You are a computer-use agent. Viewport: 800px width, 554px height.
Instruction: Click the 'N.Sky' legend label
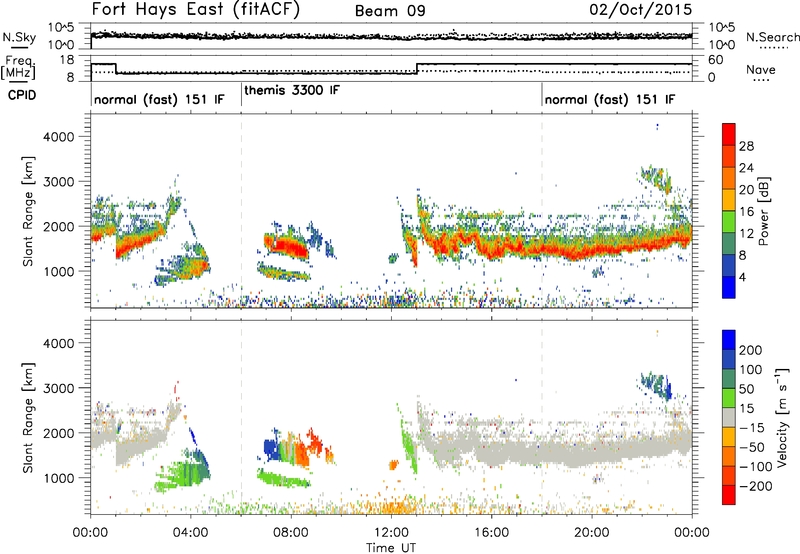pyautogui.click(x=19, y=37)
